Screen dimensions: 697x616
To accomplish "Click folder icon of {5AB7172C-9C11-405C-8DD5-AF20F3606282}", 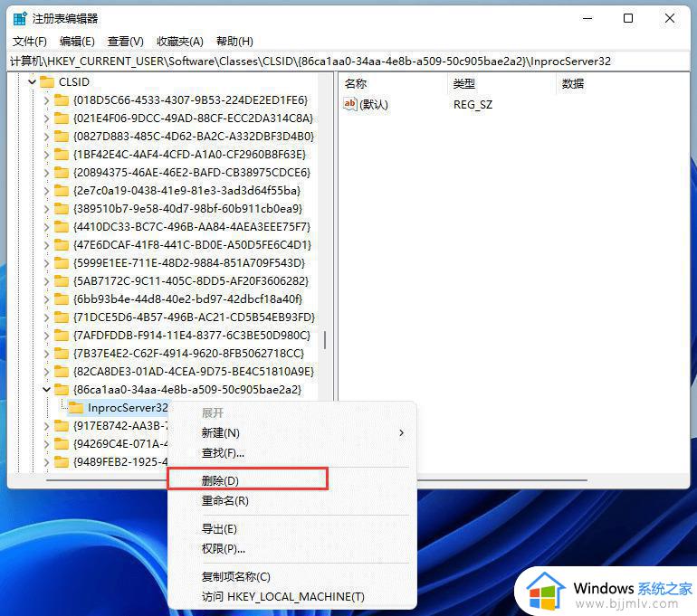I will [62, 280].
